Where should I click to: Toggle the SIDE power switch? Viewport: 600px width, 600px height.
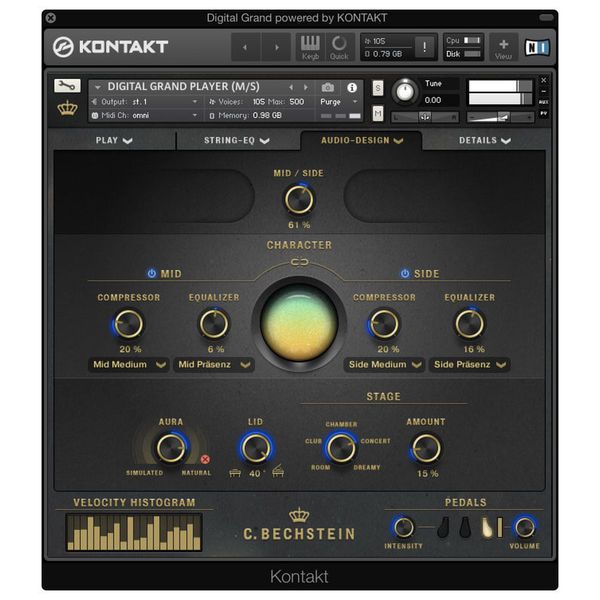click(x=405, y=273)
